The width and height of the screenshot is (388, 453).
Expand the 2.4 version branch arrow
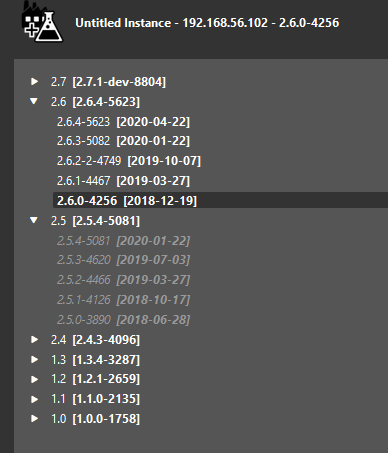click(34, 339)
